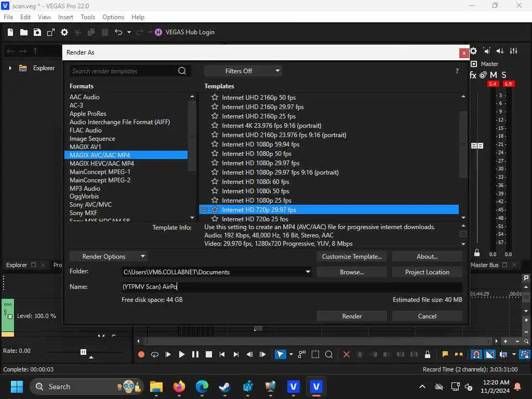Star the Internet 4K 23.976 fps portrait template
Screen dimensions: 532x399
pyautogui.click(x=215, y=126)
